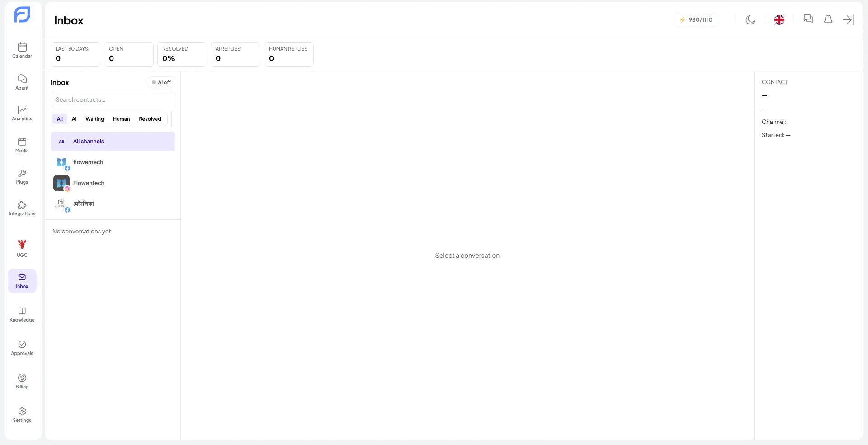
Task: Select the Inbox sidebar item
Action: coord(22,281)
